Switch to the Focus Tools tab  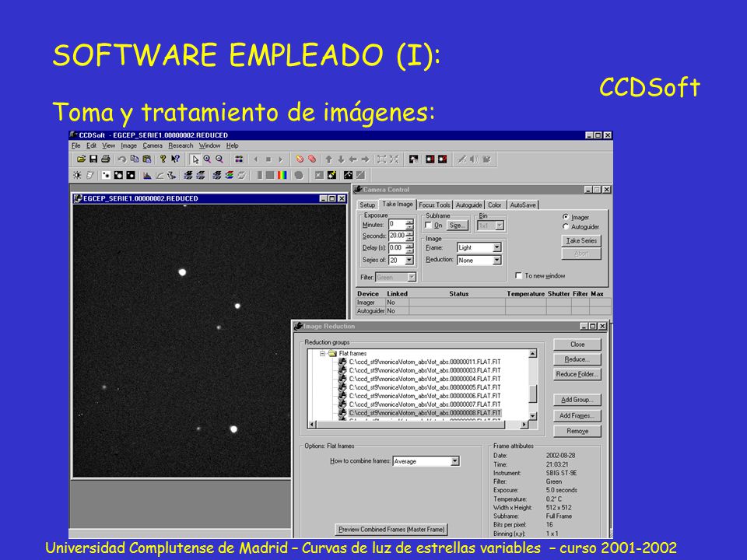click(x=434, y=205)
